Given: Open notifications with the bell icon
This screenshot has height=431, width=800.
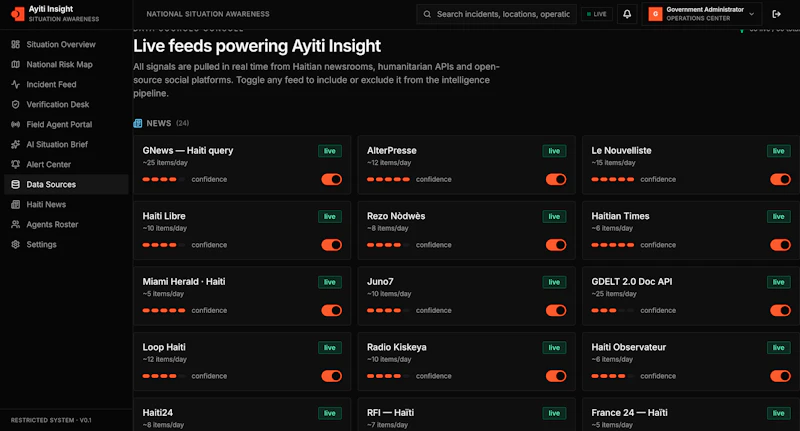Looking at the screenshot, I should [x=627, y=14].
